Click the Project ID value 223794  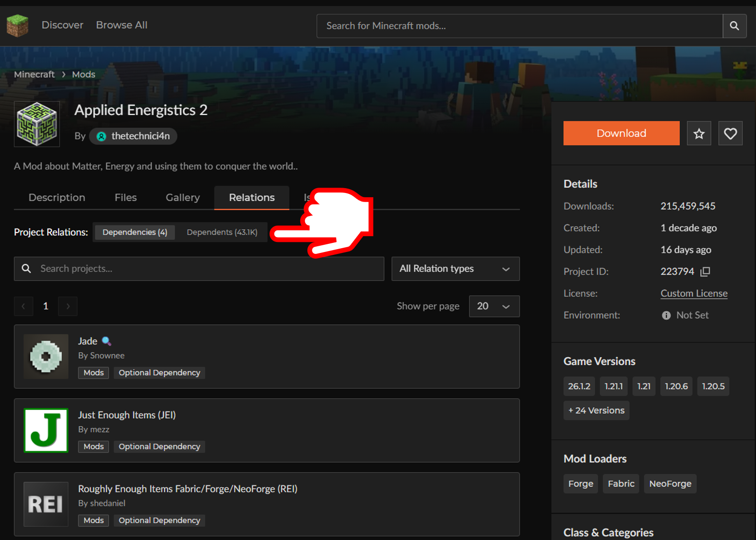point(677,272)
